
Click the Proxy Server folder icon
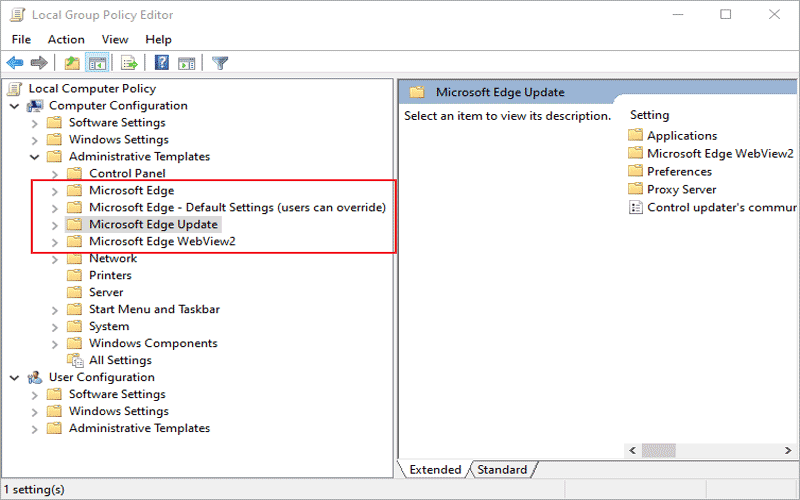635,189
